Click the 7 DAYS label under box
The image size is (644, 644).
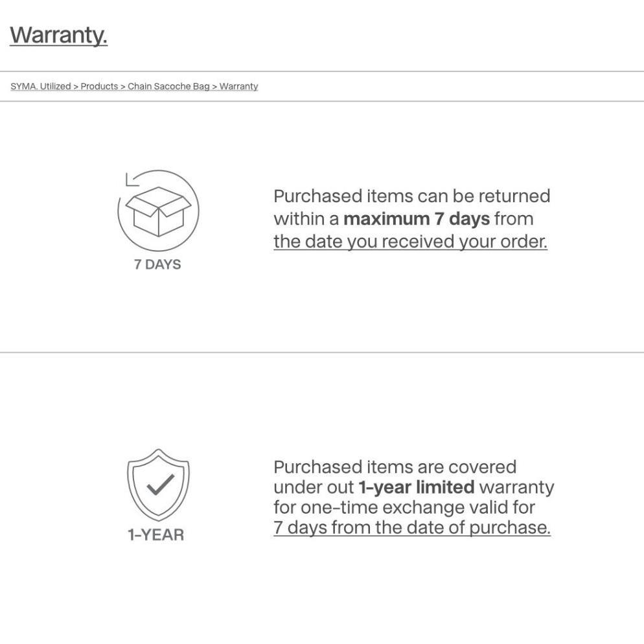[157, 264]
